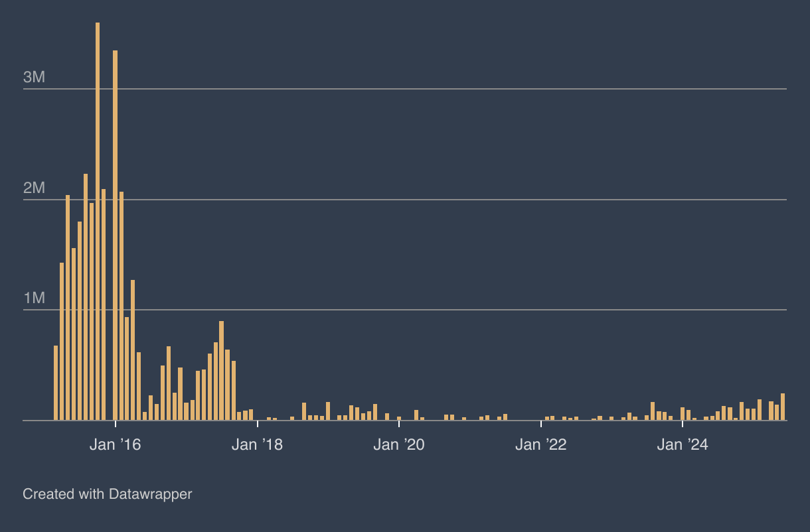Select the rightmost bar in the chart

(783, 407)
